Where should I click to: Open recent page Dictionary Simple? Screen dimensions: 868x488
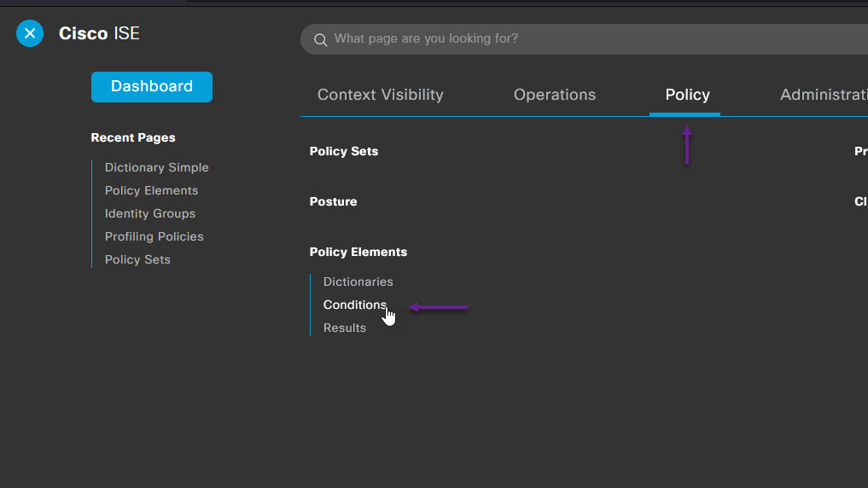point(157,167)
